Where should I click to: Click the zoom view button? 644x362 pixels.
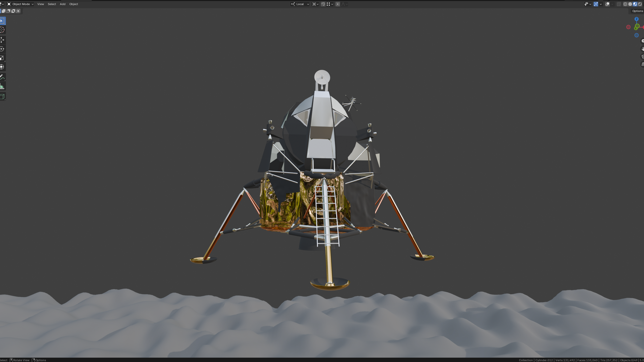(x=642, y=41)
